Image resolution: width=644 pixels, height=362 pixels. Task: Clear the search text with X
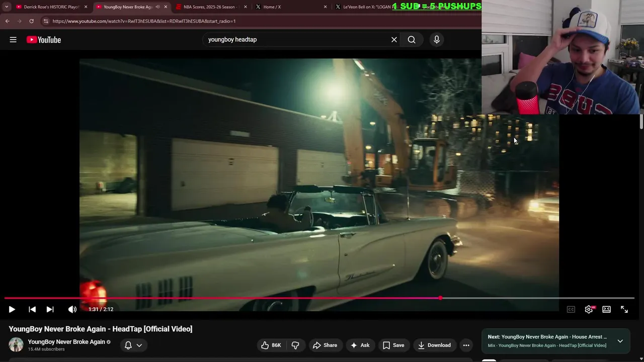point(394,40)
